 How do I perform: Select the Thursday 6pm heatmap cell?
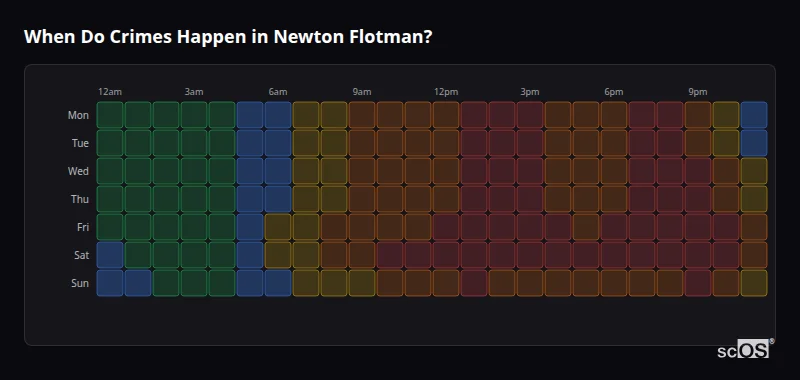(614, 199)
